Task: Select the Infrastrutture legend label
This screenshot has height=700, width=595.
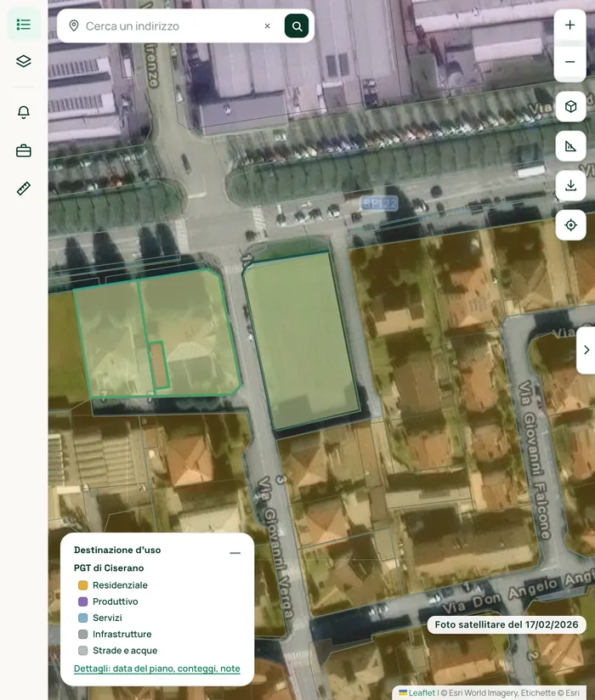Action: coord(122,634)
